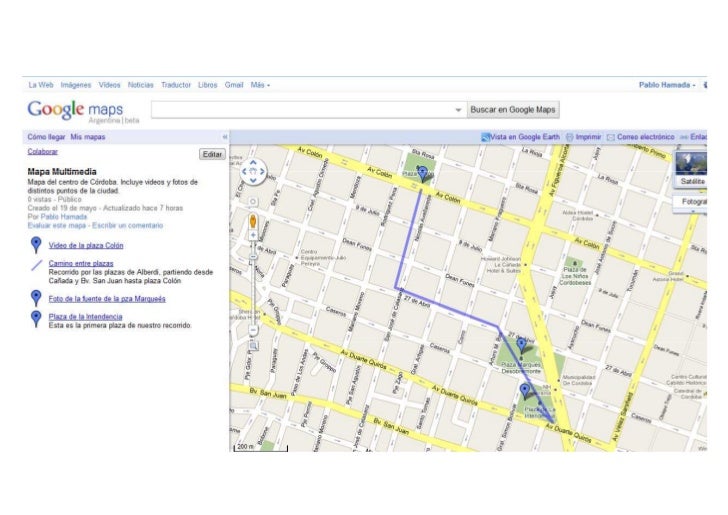Open Videos from the top bar

tap(110, 85)
